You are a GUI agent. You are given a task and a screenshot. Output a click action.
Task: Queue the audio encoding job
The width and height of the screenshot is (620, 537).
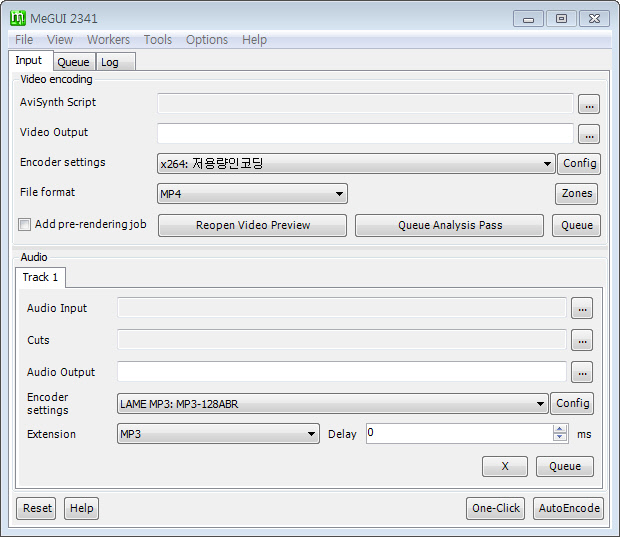[x=565, y=466]
